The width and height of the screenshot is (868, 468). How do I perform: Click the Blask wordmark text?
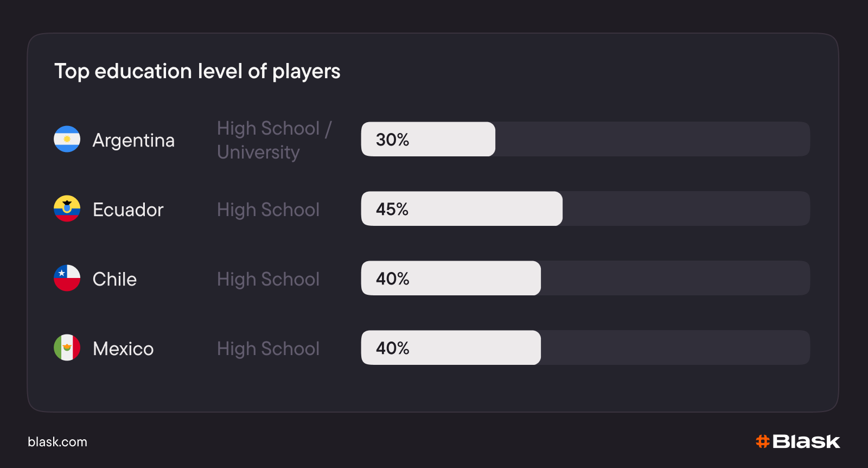pos(806,441)
